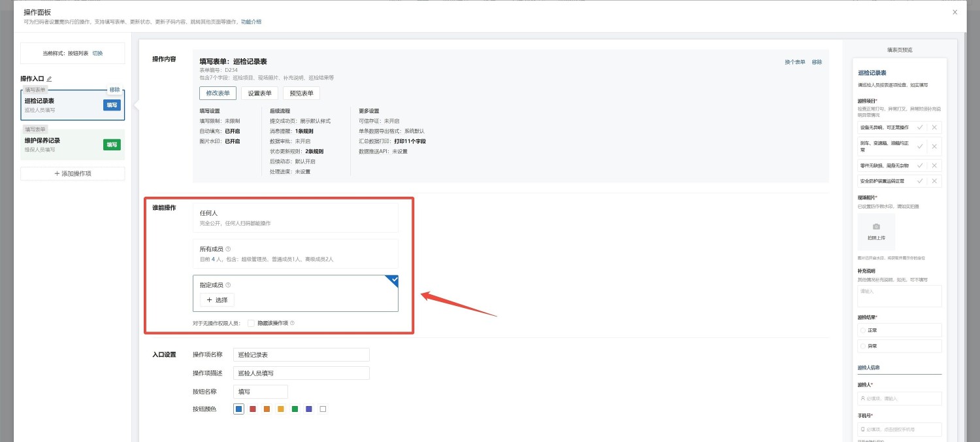Click the 功能介绍 link
980x442 pixels.
pos(251,22)
